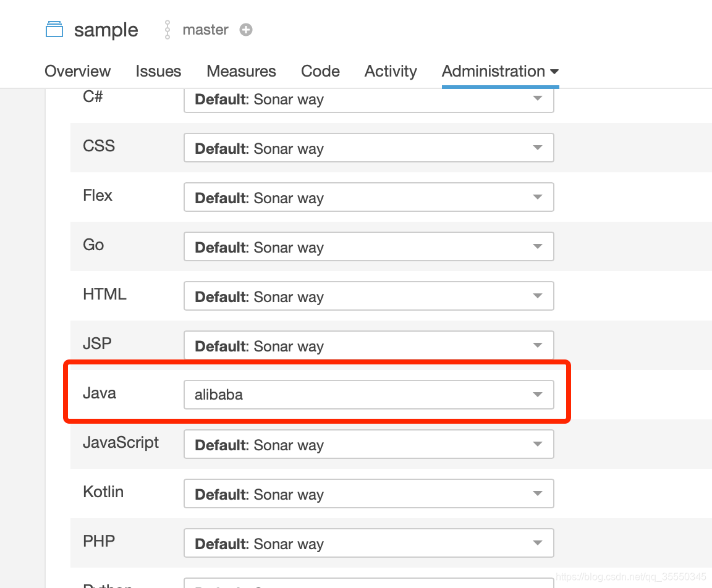The height and width of the screenshot is (588, 712).
Task: Open the Issues tab
Action: 158,71
